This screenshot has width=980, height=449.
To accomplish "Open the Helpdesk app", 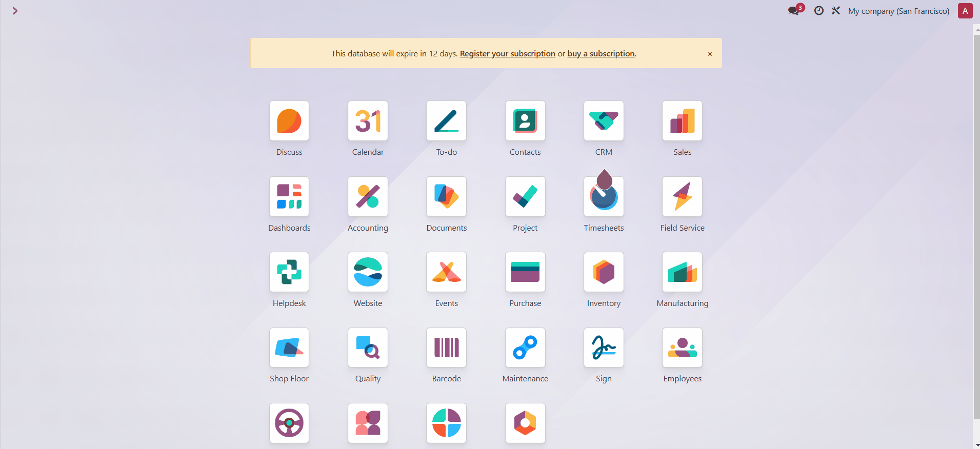I will pos(289,272).
